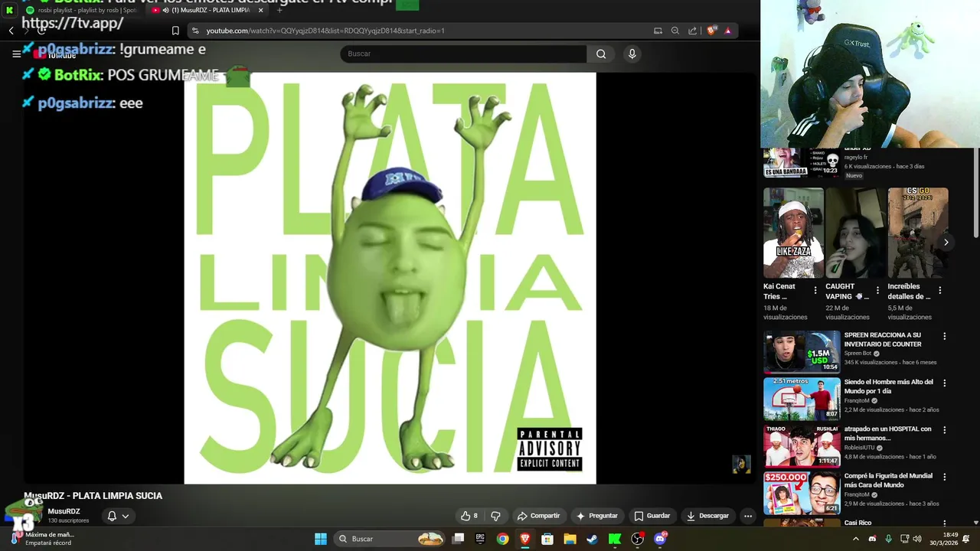Open the $250.000 Figurita thumbnail
This screenshot has width=980, height=551.
pos(802,493)
